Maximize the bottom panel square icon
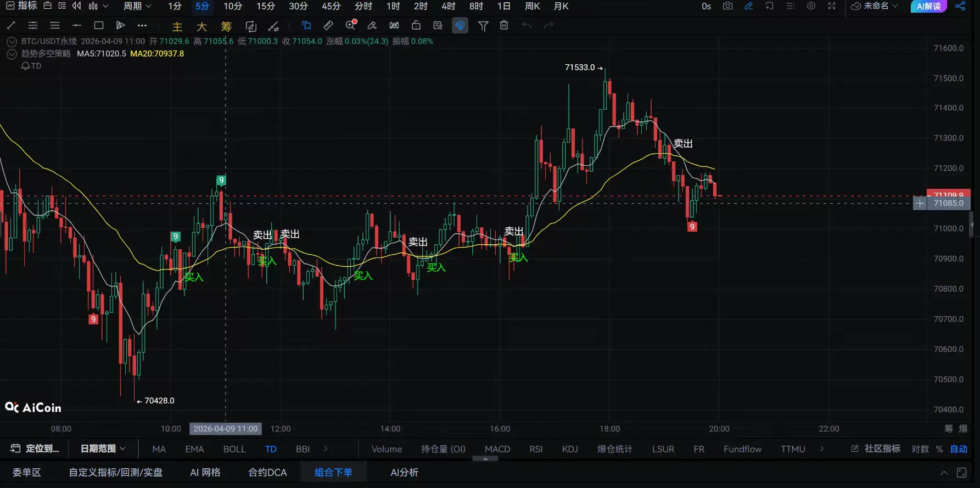 pyautogui.click(x=961, y=473)
